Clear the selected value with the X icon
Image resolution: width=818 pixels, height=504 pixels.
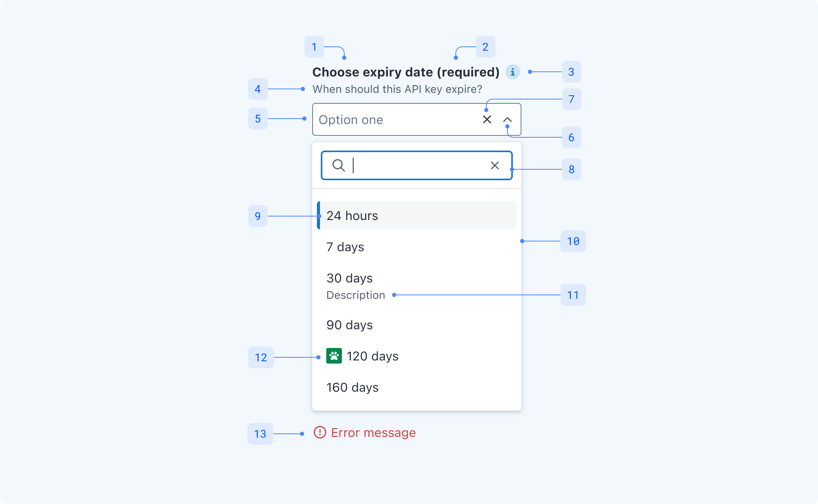coord(487,120)
